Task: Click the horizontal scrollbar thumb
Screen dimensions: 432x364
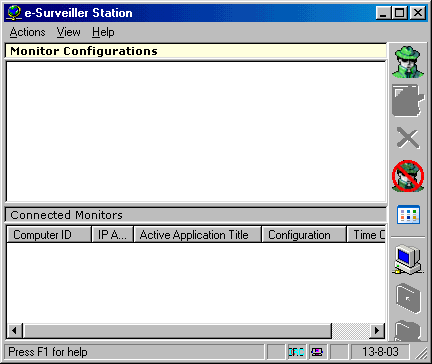Action: click(177, 331)
